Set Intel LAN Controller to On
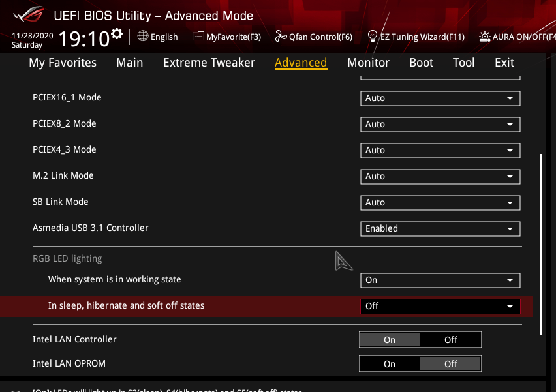The height and width of the screenshot is (392, 556). [x=390, y=340]
